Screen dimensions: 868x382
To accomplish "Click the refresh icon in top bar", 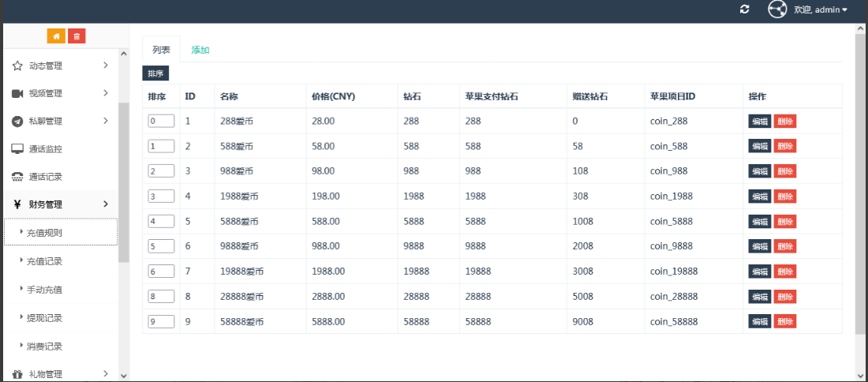I will [x=745, y=9].
